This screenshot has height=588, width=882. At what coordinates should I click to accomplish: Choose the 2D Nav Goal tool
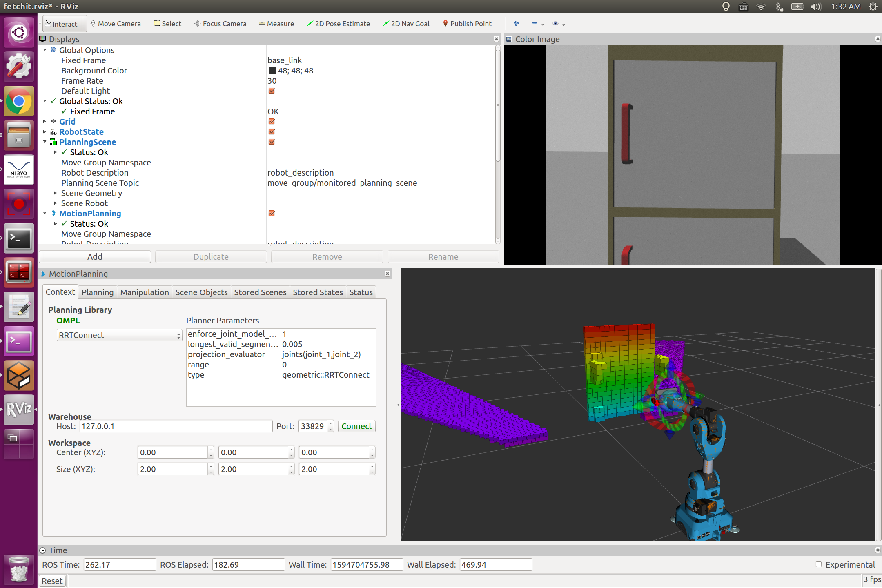coord(406,23)
